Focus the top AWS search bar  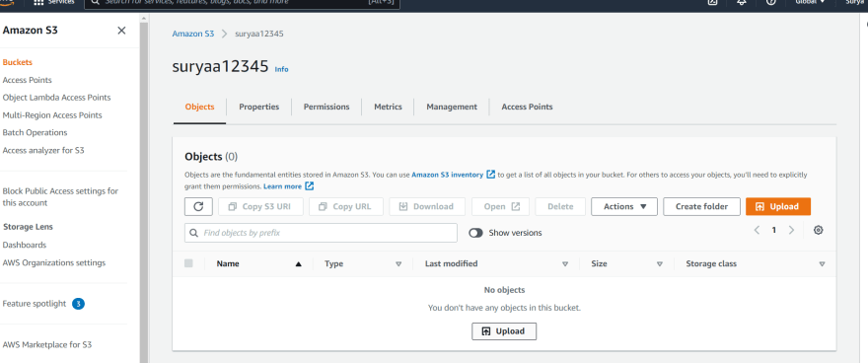[x=242, y=3]
